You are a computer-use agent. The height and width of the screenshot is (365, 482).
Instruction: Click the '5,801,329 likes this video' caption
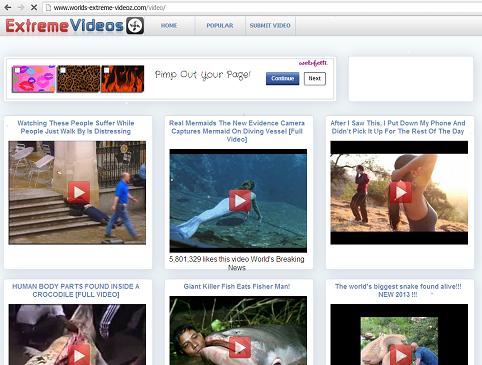237,263
